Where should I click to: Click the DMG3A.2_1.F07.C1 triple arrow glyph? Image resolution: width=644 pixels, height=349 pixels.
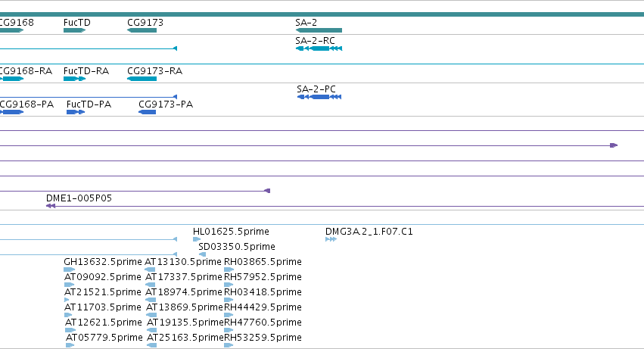(x=331, y=239)
